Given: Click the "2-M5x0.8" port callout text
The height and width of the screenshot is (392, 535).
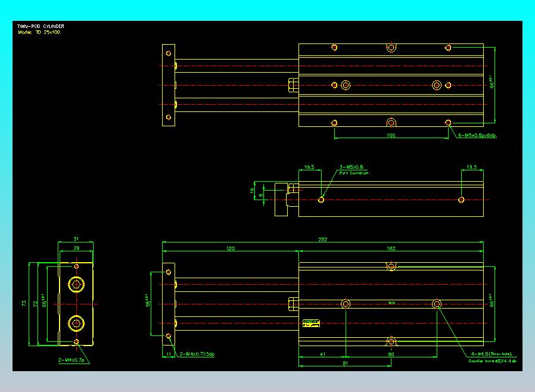Looking at the screenshot, I should tap(351, 167).
